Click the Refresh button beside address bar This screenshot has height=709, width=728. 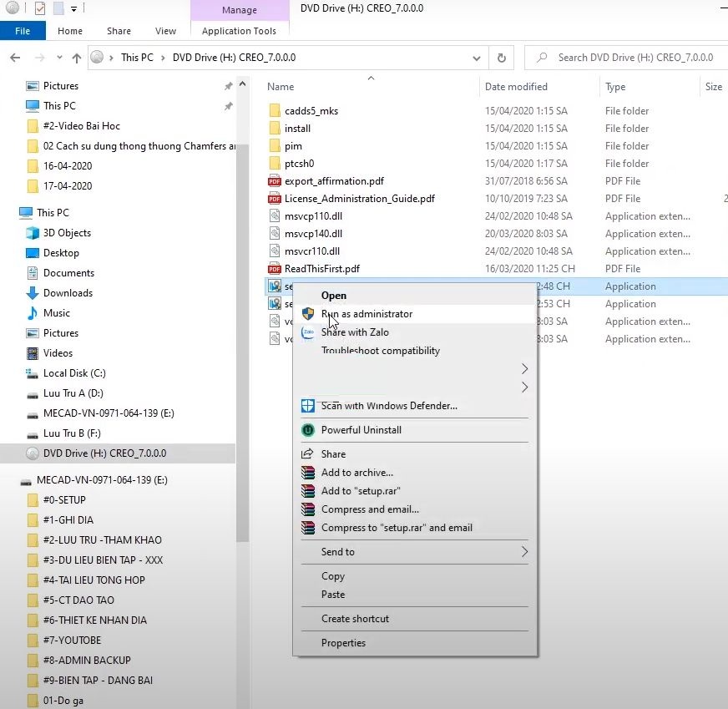tap(502, 58)
